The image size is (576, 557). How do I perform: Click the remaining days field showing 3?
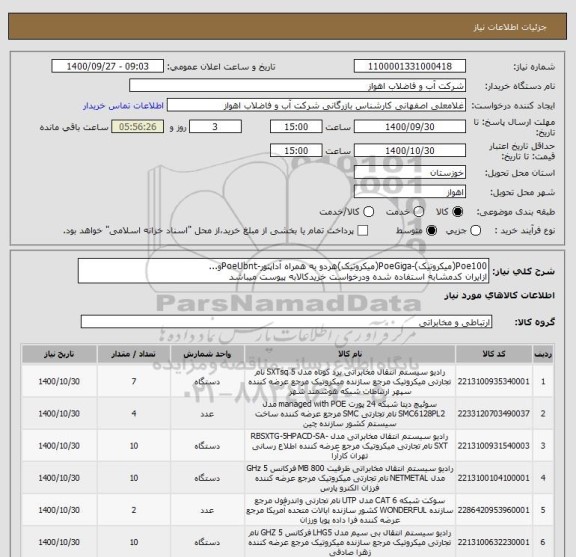tap(215, 127)
